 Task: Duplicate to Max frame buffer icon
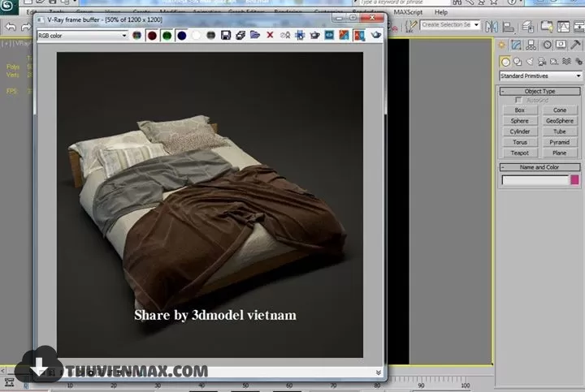[285, 36]
